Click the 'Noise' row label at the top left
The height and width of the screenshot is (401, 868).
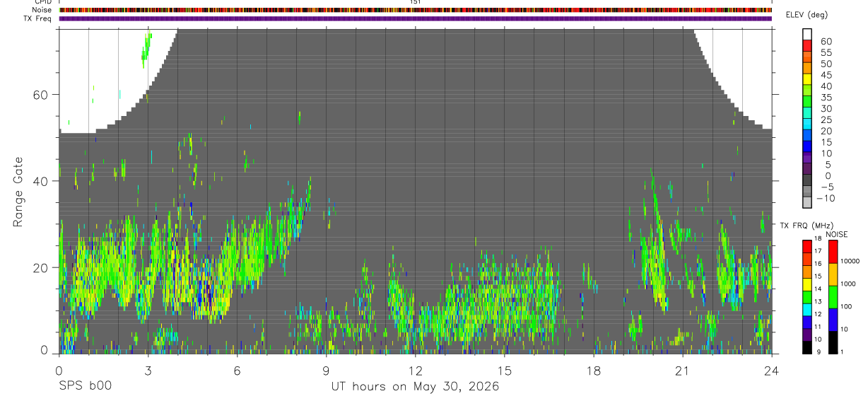[42, 10]
